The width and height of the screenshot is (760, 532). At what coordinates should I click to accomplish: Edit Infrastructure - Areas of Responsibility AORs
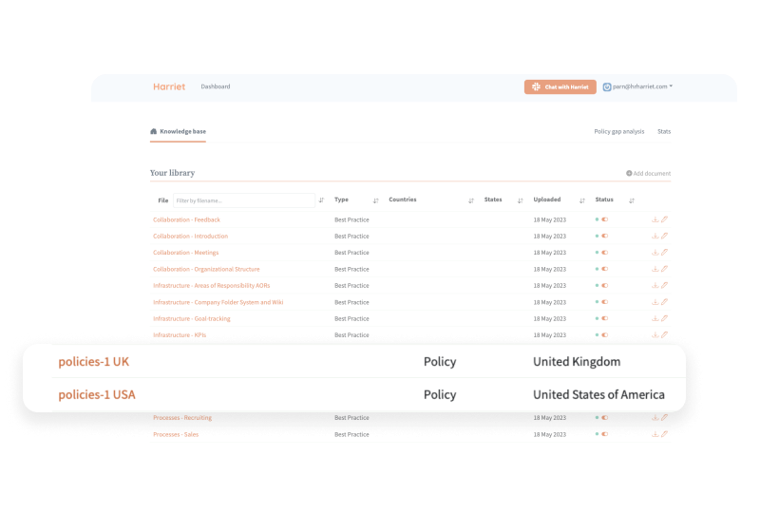pyautogui.click(x=664, y=285)
